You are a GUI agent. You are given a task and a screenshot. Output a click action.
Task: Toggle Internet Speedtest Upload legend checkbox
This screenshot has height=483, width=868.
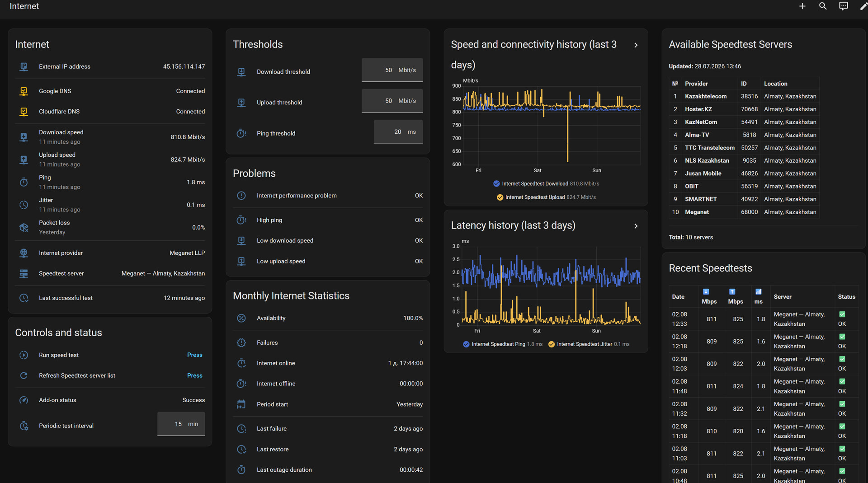click(500, 197)
